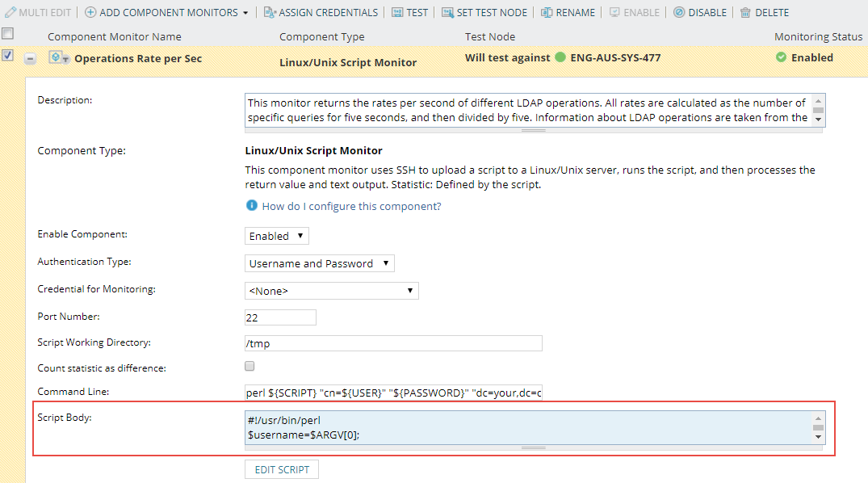Click the Delete trash can icon
The height and width of the screenshot is (483, 868).
click(x=745, y=13)
